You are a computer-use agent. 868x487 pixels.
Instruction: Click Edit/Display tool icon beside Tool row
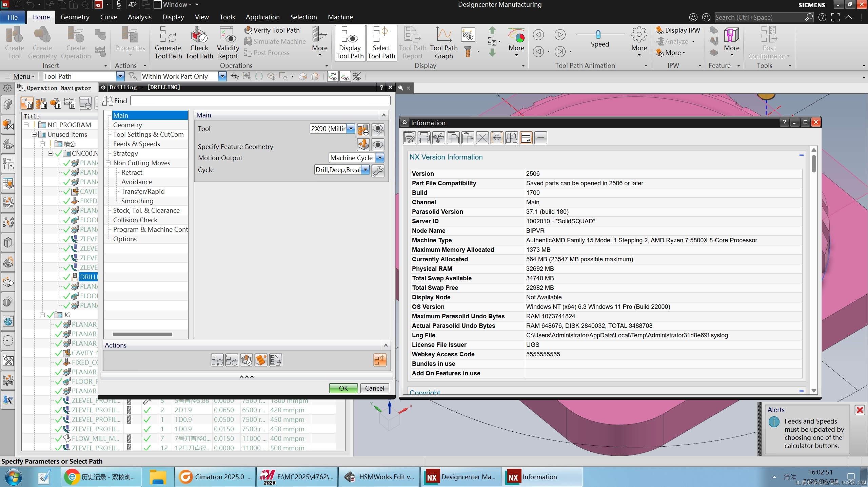(x=378, y=129)
